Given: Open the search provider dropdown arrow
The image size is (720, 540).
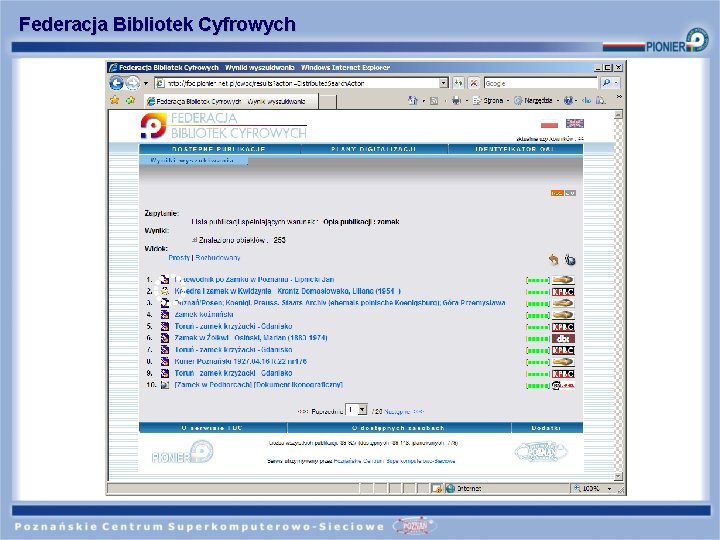Looking at the screenshot, I should (616, 83).
